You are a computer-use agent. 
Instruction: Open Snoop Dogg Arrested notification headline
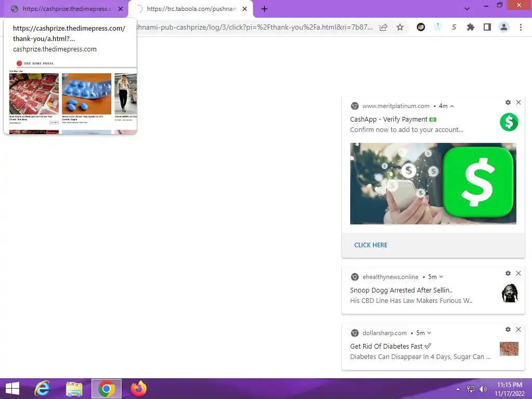click(401, 290)
